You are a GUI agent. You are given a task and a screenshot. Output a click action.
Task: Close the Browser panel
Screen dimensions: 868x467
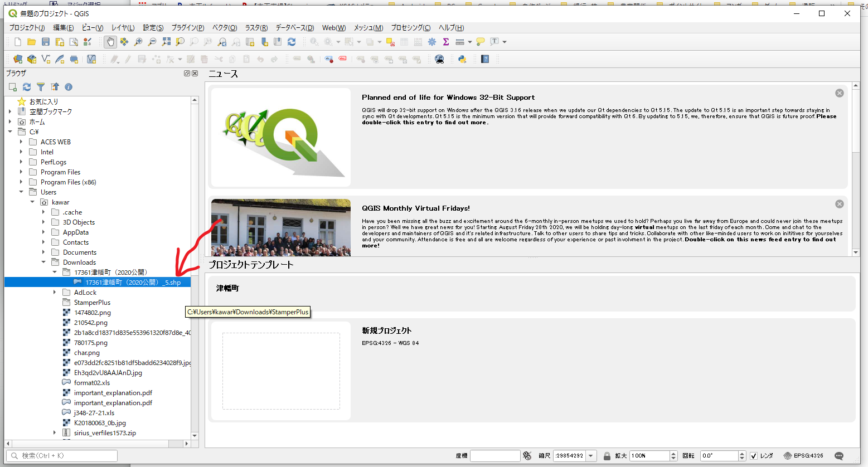pos(195,74)
